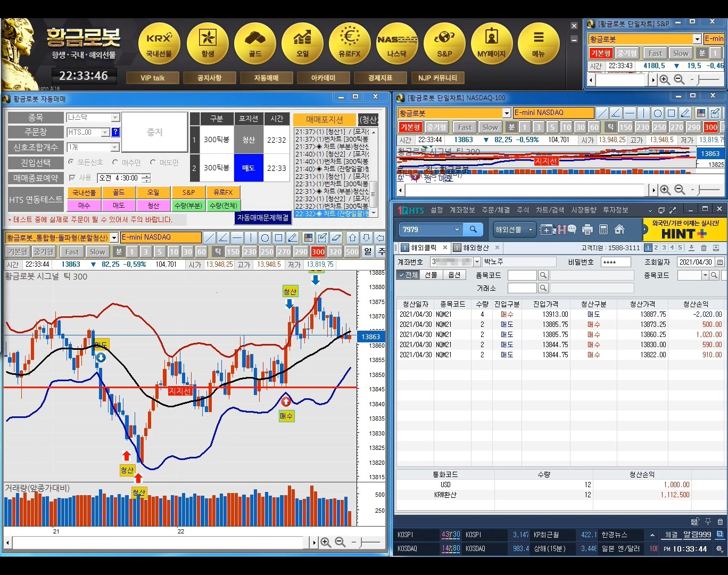Toggle 선물 filter in 1QHTS
Screen dimensions: 728x575
431,275
